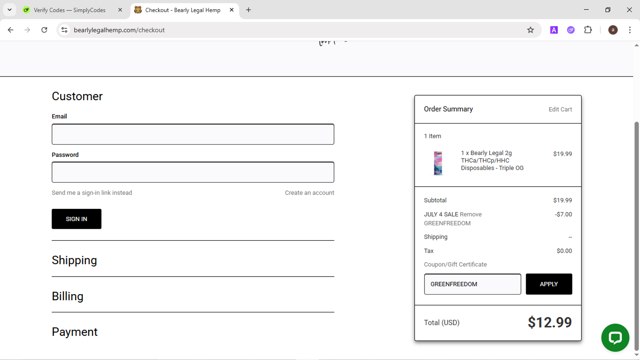Click the browser Back arrow
This screenshot has width=640, height=360.
pos(11,30)
